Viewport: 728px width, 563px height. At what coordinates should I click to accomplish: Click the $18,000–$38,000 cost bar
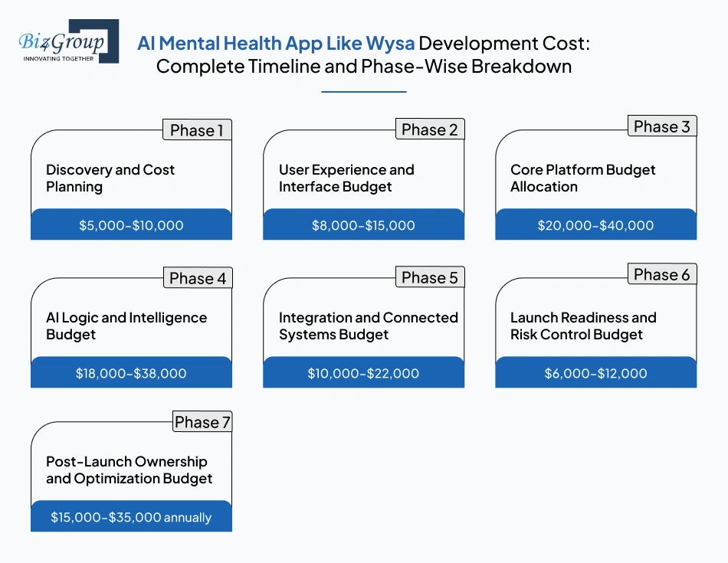pyautogui.click(x=131, y=373)
